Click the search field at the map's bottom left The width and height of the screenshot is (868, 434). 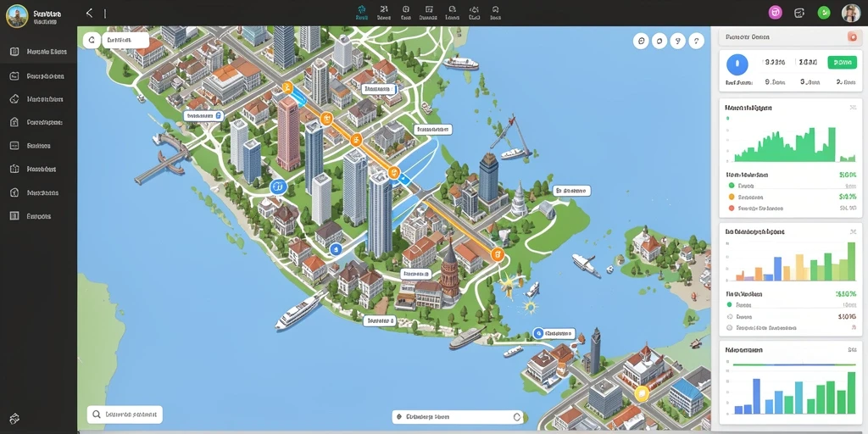click(x=125, y=414)
